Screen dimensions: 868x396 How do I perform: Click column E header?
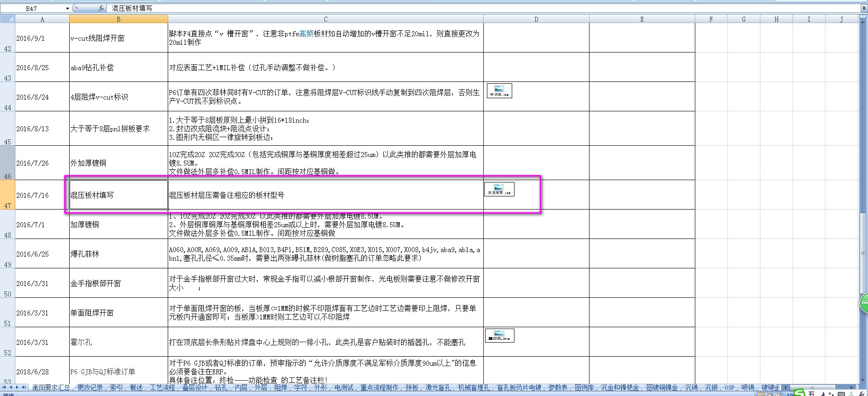[x=642, y=19]
